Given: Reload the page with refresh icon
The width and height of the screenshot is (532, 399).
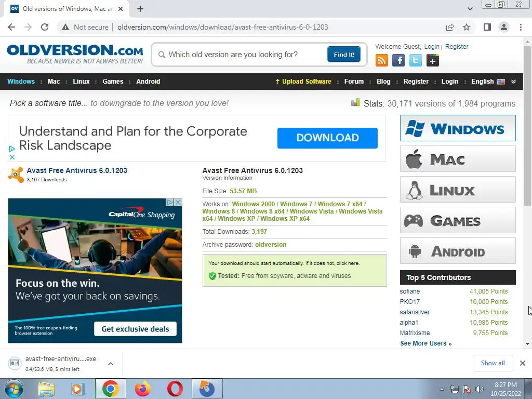Looking at the screenshot, I should 45,27.
